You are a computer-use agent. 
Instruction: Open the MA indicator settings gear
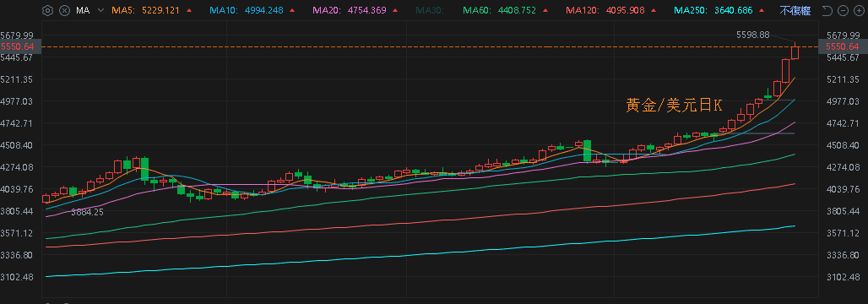point(47,10)
